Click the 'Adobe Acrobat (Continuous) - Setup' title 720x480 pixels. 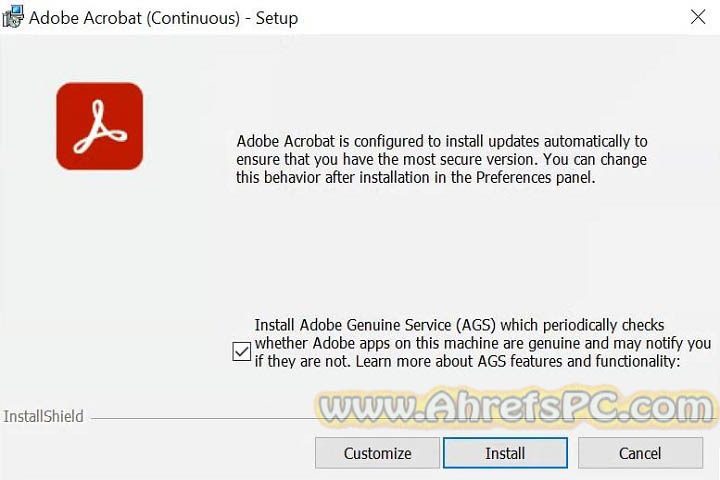pyautogui.click(x=163, y=18)
